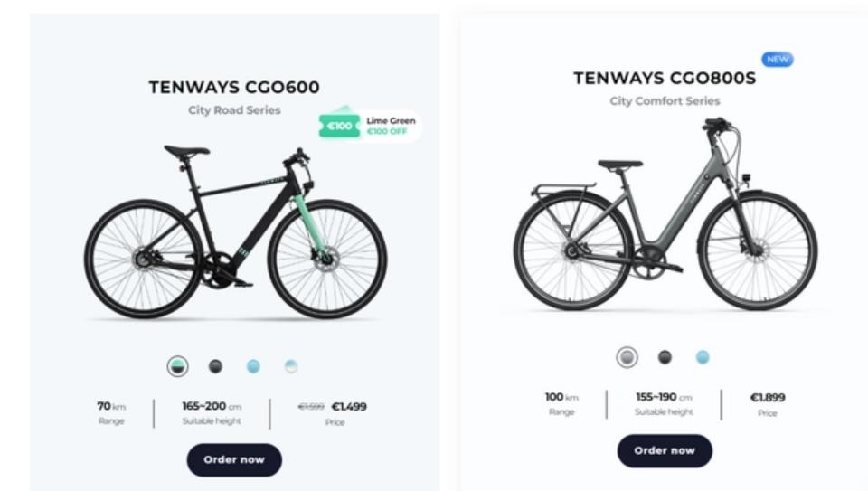Select the white color swatch for CGO600

pos(291,366)
